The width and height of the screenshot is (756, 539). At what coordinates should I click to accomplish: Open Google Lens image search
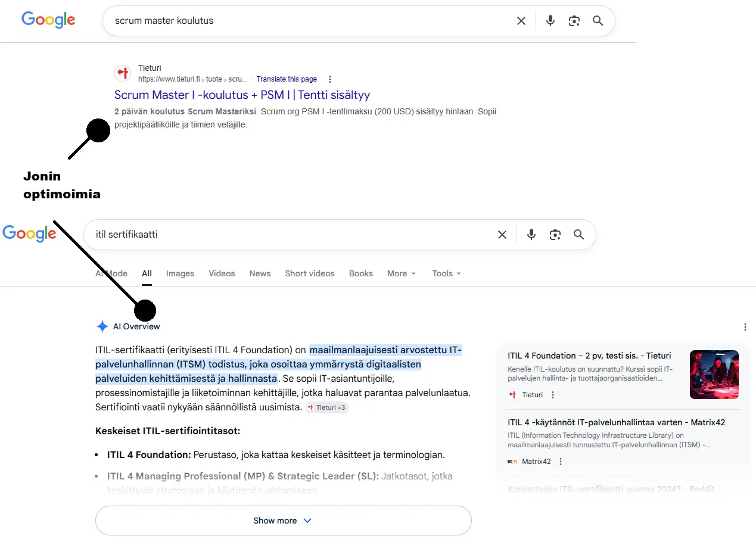pos(574,20)
